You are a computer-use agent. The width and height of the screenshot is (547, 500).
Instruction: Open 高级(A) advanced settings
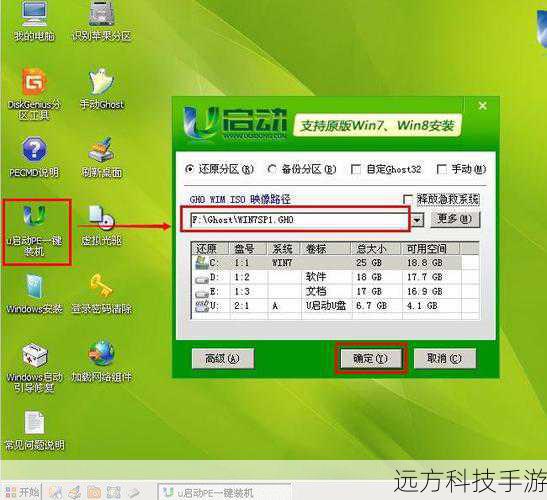click(x=222, y=358)
